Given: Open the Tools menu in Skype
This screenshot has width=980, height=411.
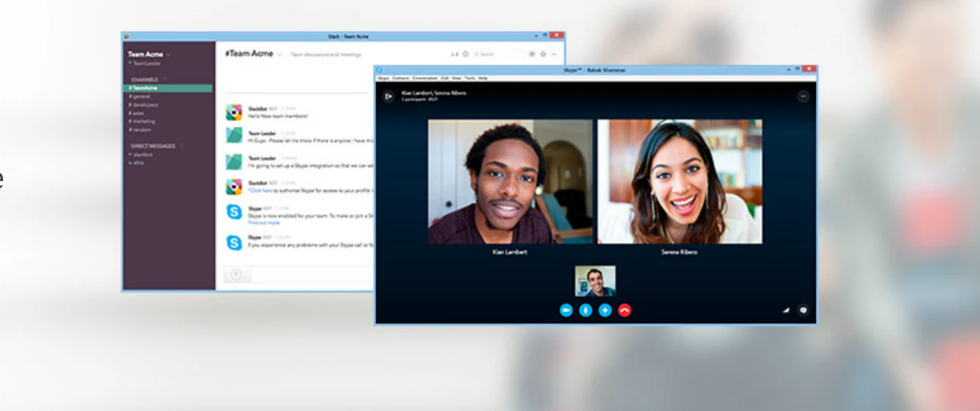Looking at the screenshot, I should pyautogui.click(x=470, y=78).
